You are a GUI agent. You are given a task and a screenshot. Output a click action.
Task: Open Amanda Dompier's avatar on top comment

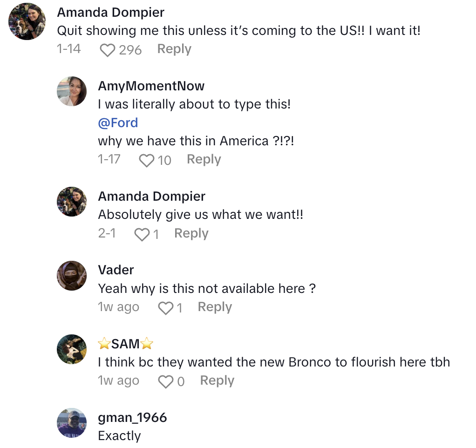[27, 21]
